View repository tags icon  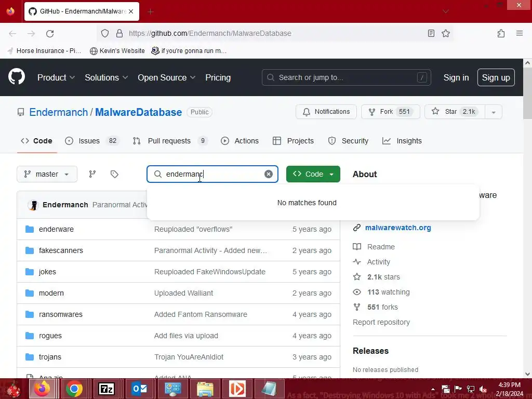[x=114, y=174]
